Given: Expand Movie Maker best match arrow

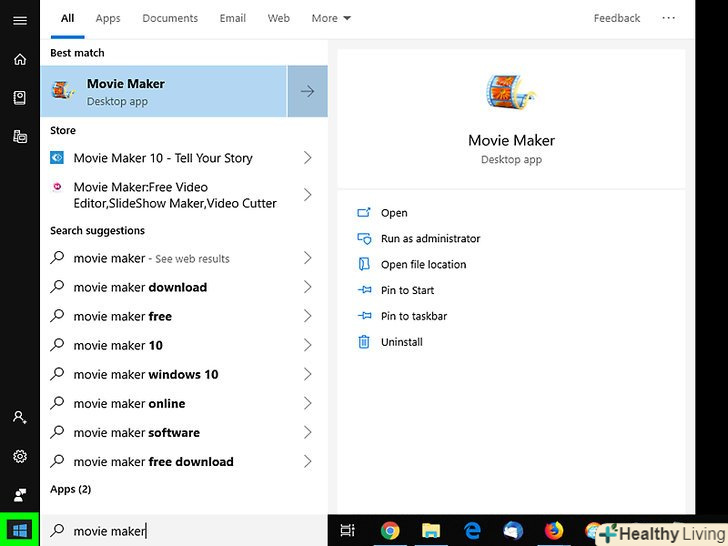Looking at the screenshot, I should point(307,91).
